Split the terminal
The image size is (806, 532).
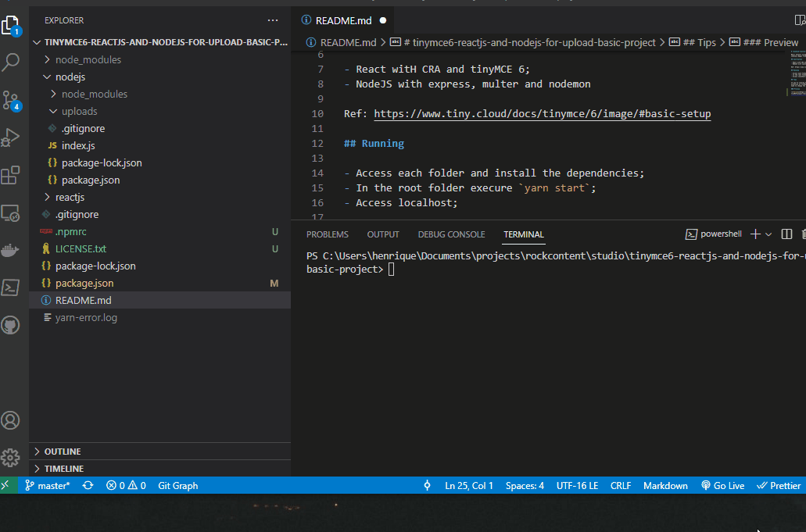click(786, 234)
